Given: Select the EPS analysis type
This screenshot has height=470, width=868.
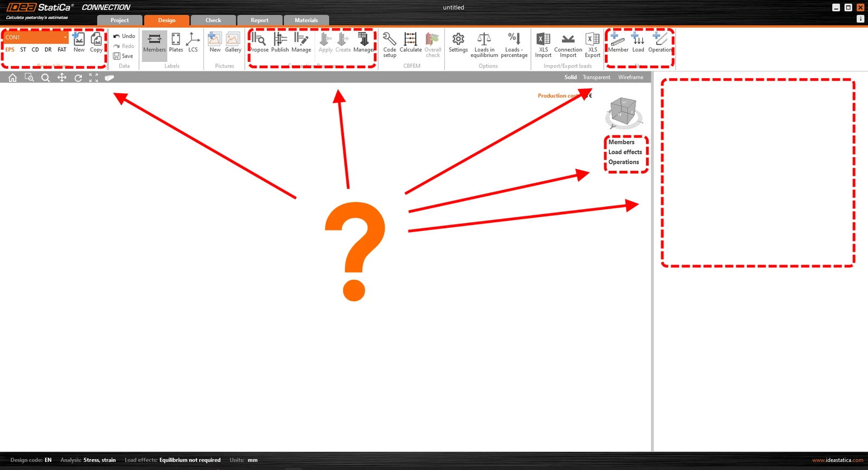Looking at the screenshot, I should point(10,49).
